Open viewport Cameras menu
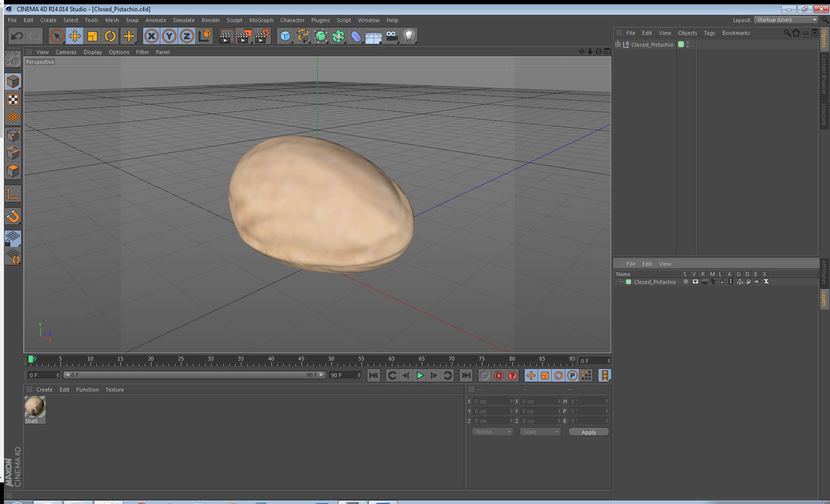 [x=66, y=52]
